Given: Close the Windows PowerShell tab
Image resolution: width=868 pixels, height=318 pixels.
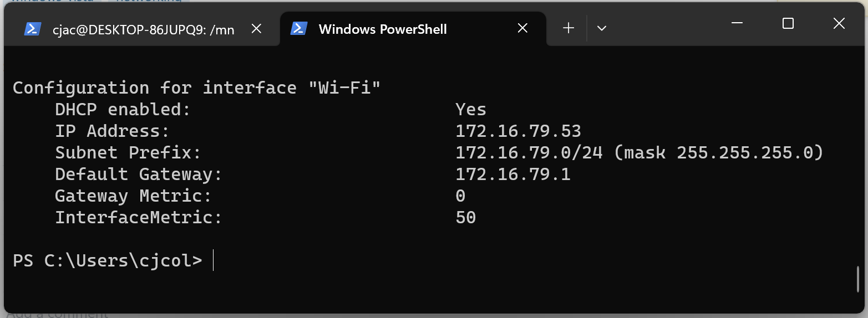Looking at the screenshot, I should (x=522, y=29).
